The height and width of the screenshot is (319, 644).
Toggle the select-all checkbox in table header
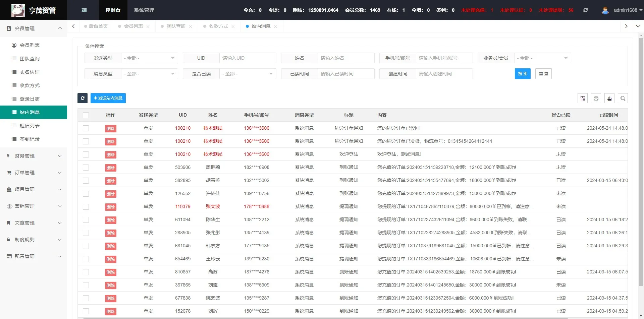[86, 115]
